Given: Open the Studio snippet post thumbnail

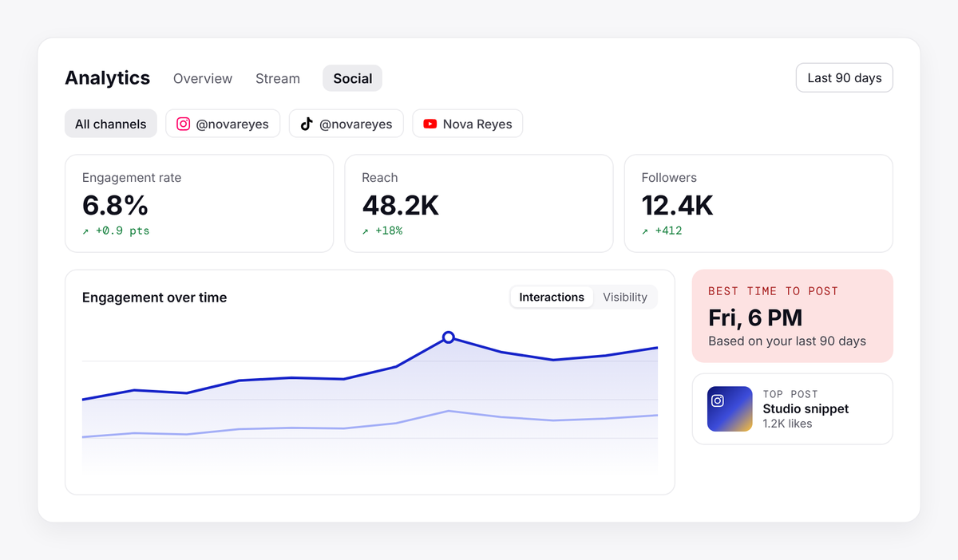Looking at the screenshot, I should (730, 409).
